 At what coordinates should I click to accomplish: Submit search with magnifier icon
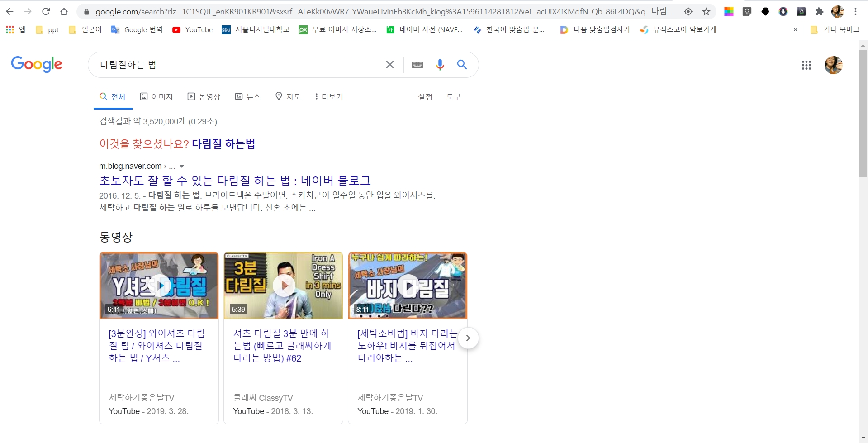pos(462,65)
